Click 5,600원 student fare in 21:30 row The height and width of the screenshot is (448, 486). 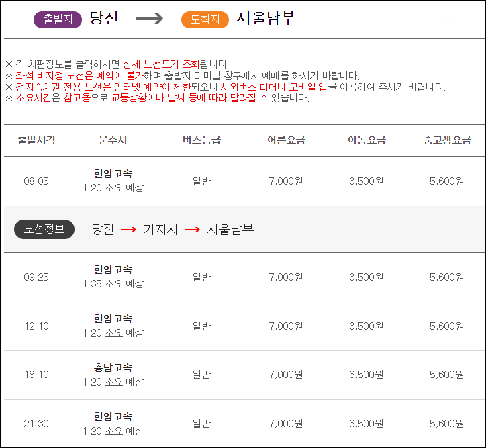coord(446,424)
